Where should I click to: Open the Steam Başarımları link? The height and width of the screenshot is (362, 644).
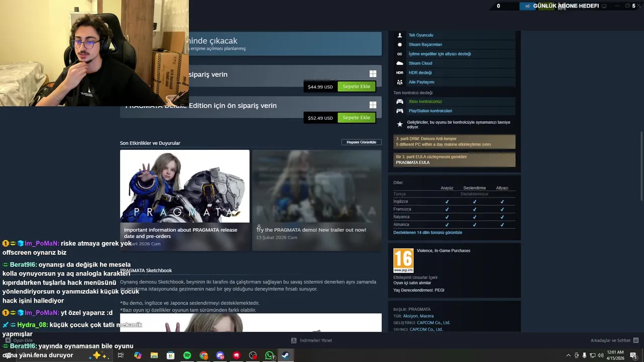click(425, 44)
